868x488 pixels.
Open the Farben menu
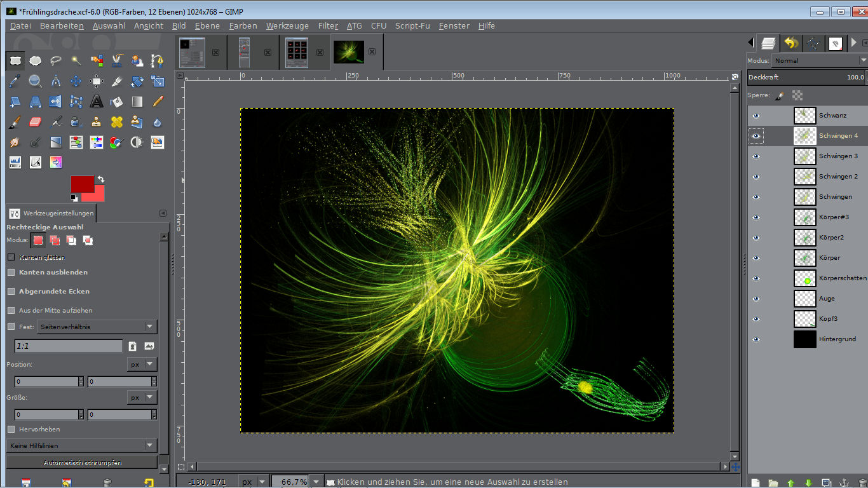point(243,26)
